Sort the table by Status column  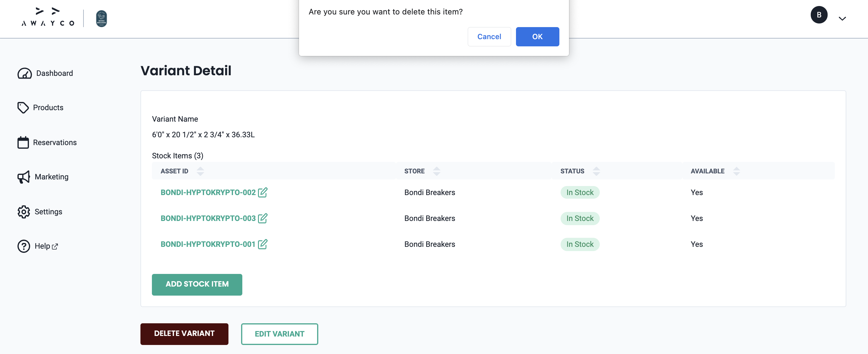point(596,171)
